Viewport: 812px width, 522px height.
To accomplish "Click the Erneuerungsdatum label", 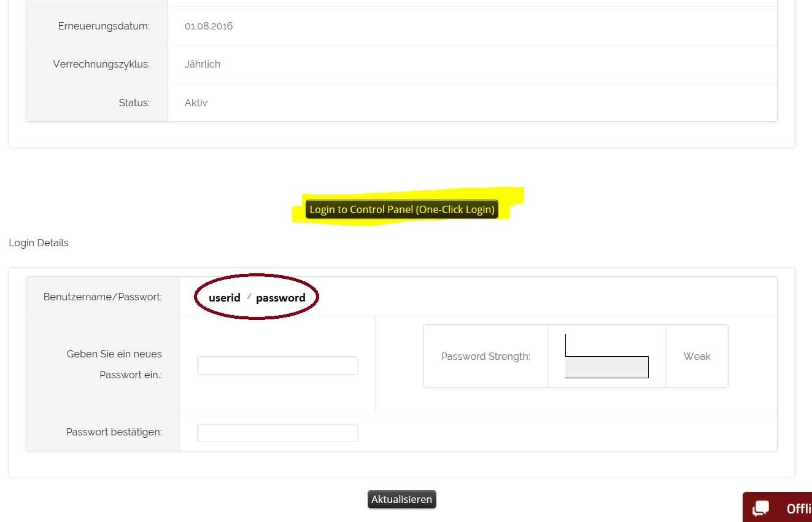I will pyautogui.click(x=104, y=26).
